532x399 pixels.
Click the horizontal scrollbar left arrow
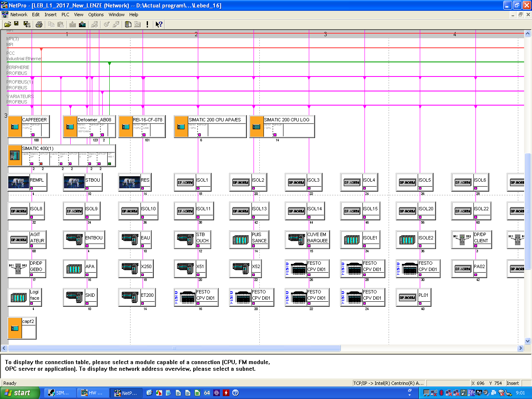click(x=4, y=348)
